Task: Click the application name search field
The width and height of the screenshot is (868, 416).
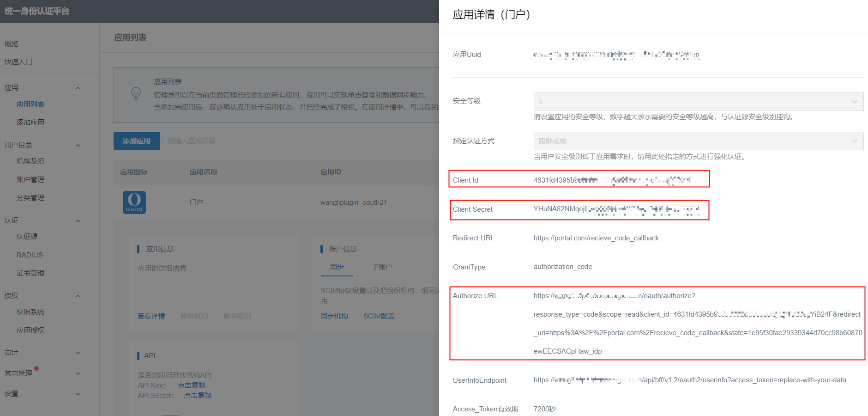Action: pos(300,141)
